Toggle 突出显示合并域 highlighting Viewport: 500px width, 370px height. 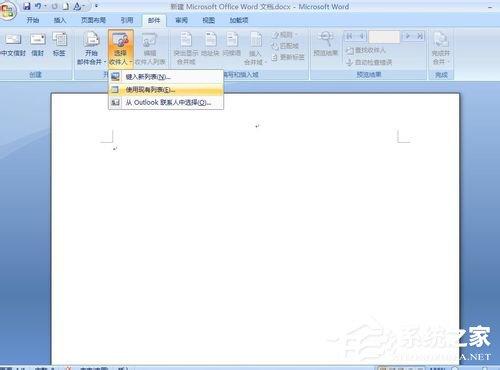point(186,48)
